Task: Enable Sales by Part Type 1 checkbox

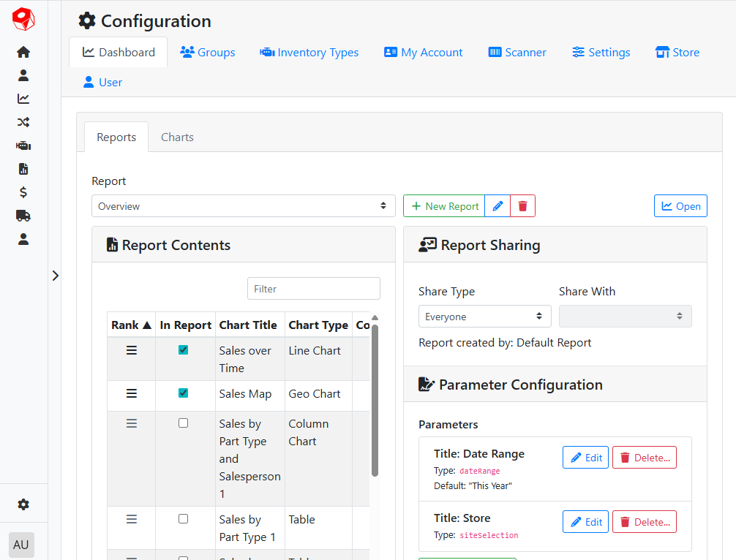Action: 183,519
